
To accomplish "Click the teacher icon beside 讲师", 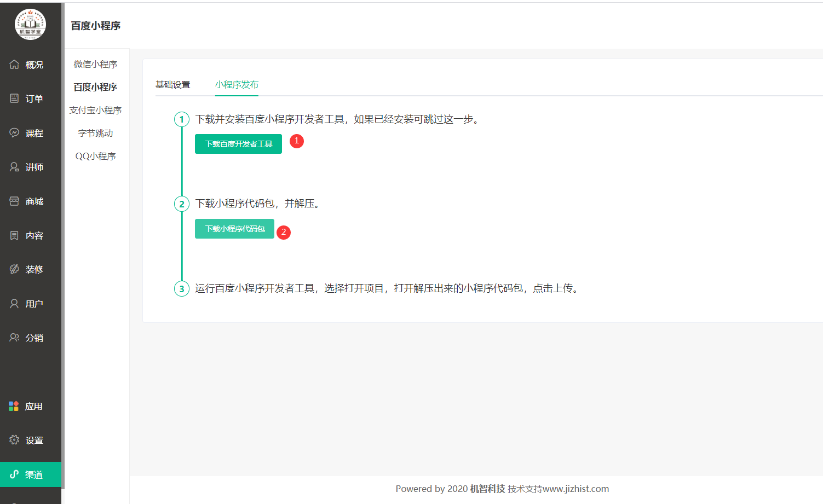I will click(14, 167).
